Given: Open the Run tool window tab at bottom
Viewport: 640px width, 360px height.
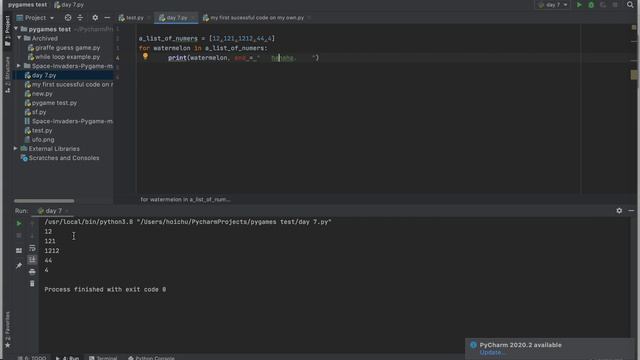Looking at the screenshot, I should (68, 358).
